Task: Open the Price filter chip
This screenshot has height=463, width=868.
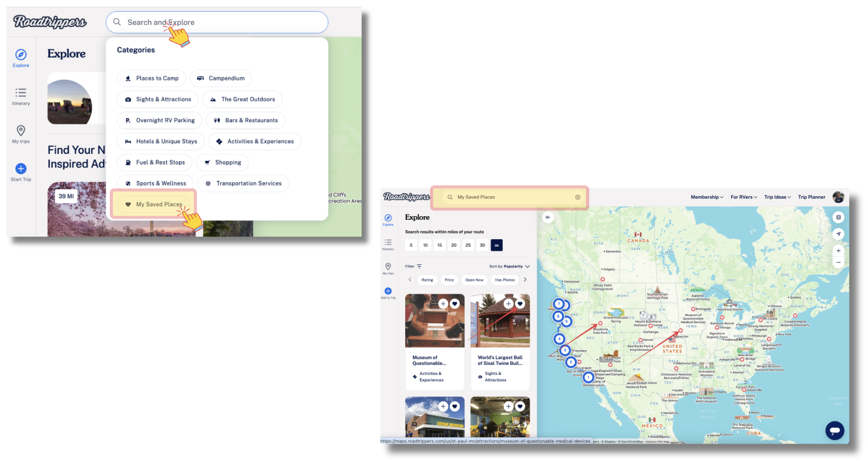Action: 449,280
